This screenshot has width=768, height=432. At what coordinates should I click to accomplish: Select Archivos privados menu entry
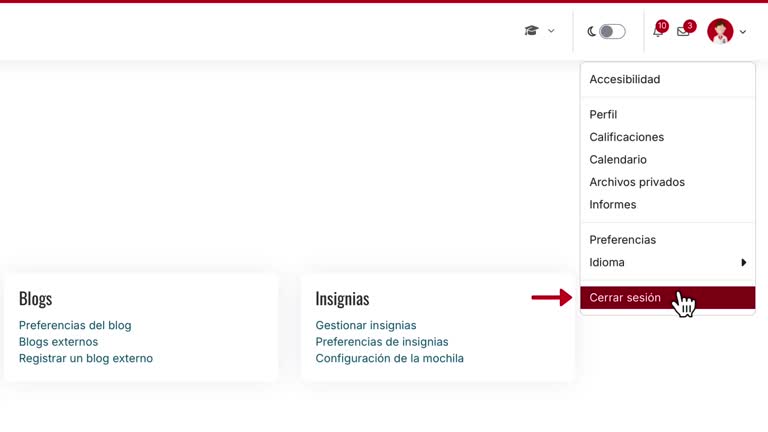637,182
